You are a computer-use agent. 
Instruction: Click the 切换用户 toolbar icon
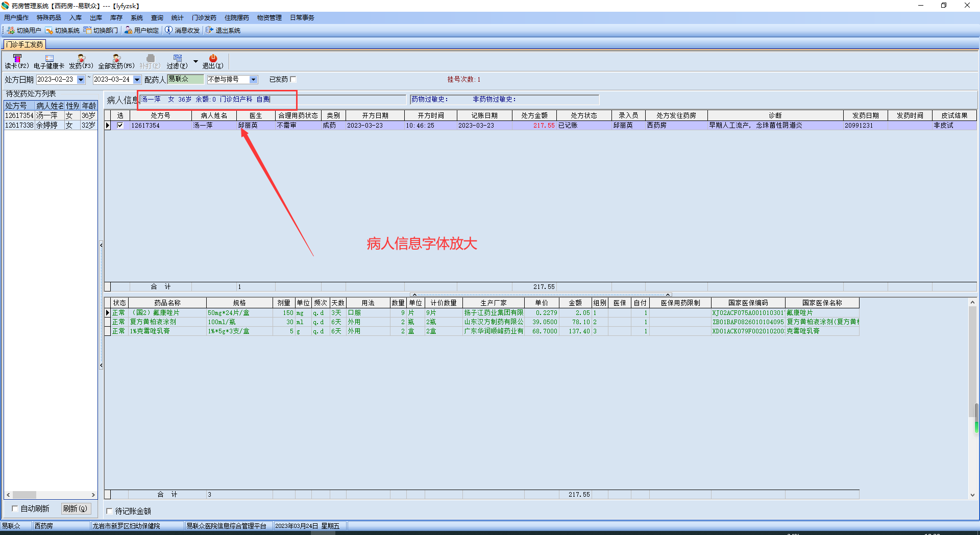coord(11,31)
